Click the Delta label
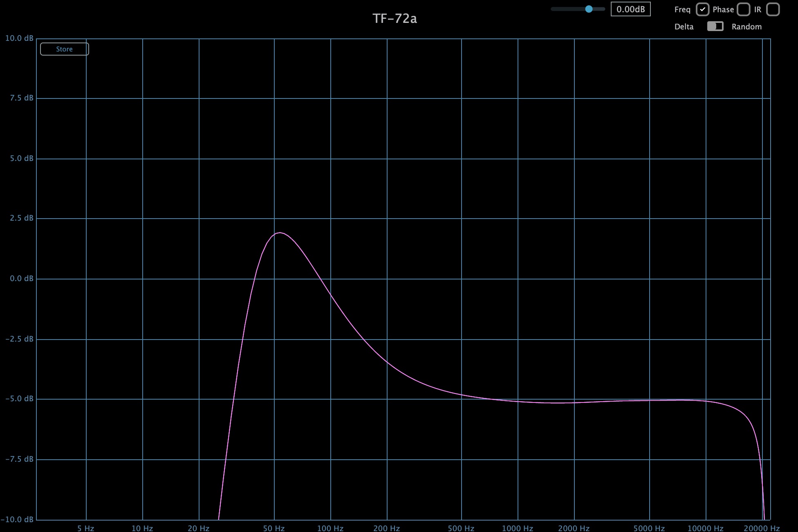 pos(684,27)
